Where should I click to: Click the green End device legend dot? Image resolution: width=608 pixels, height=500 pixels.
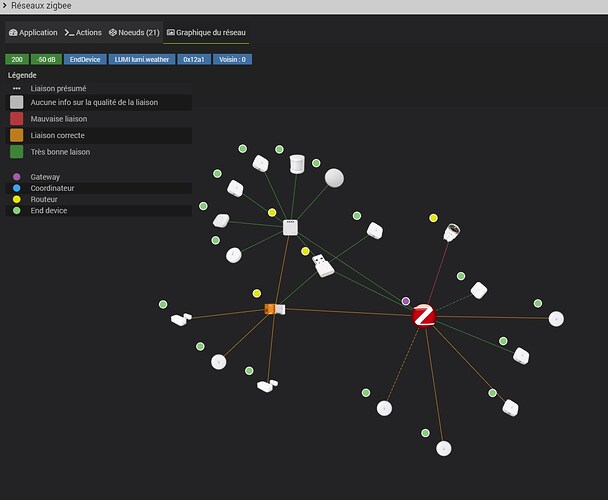click(17, 211)
